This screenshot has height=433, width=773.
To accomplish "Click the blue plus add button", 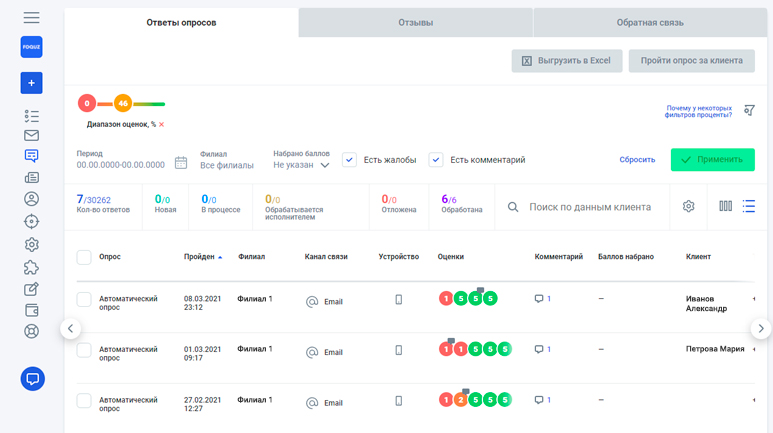I will (31, 83).
